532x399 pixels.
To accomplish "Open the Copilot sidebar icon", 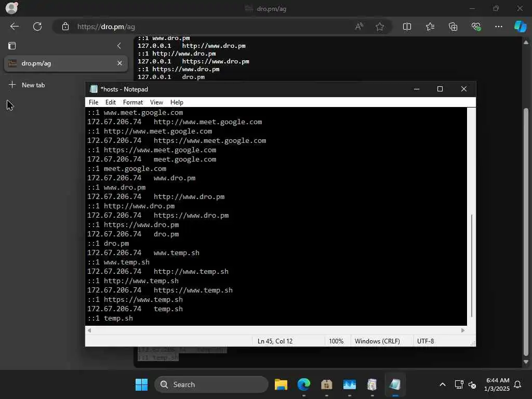I will (520, 26).
